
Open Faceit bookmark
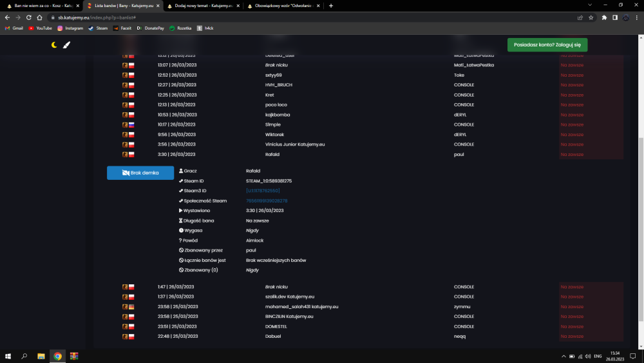click(x=122, y=28)
